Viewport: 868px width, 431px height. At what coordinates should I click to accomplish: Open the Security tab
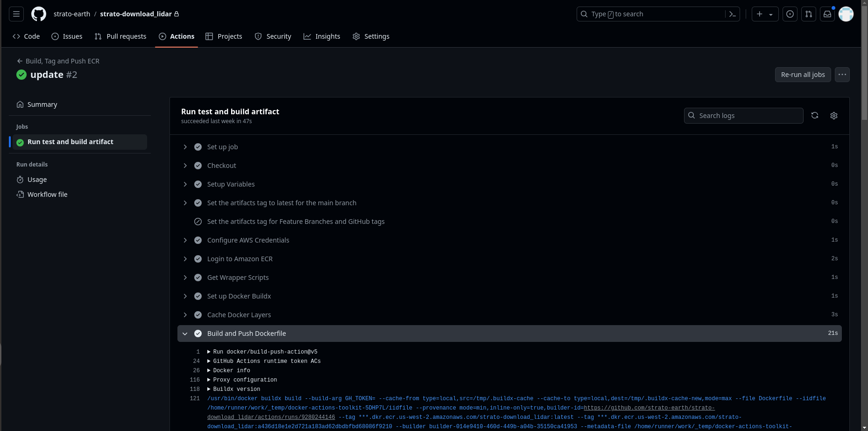pyautogui.click(x=273, y=36)
